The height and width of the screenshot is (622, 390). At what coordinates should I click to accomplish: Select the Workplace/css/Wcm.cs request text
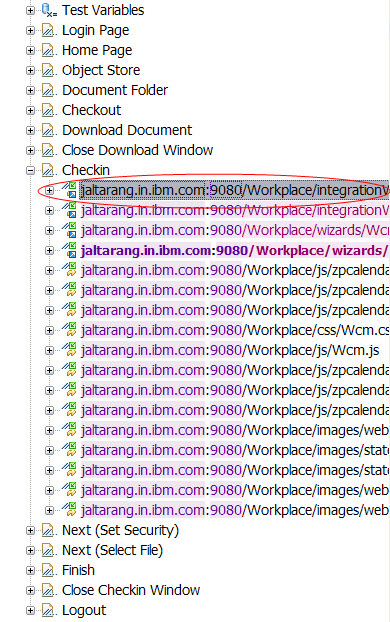point(235,330)
